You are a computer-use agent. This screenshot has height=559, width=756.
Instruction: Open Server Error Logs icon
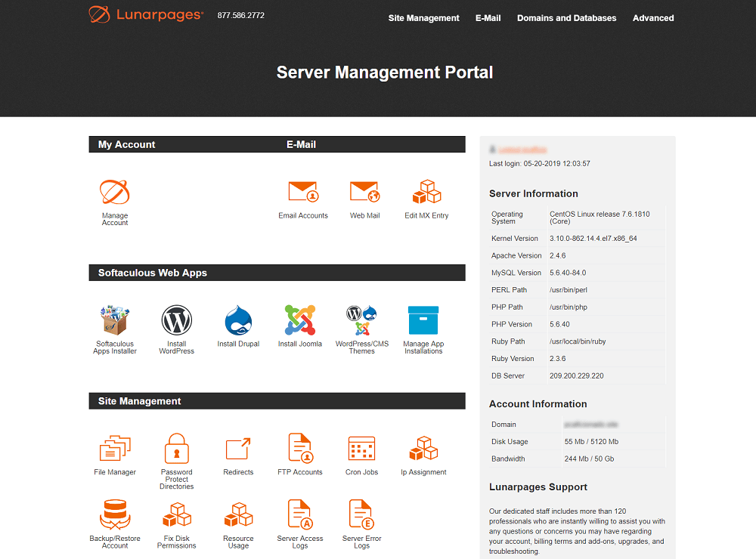[361, 514]
